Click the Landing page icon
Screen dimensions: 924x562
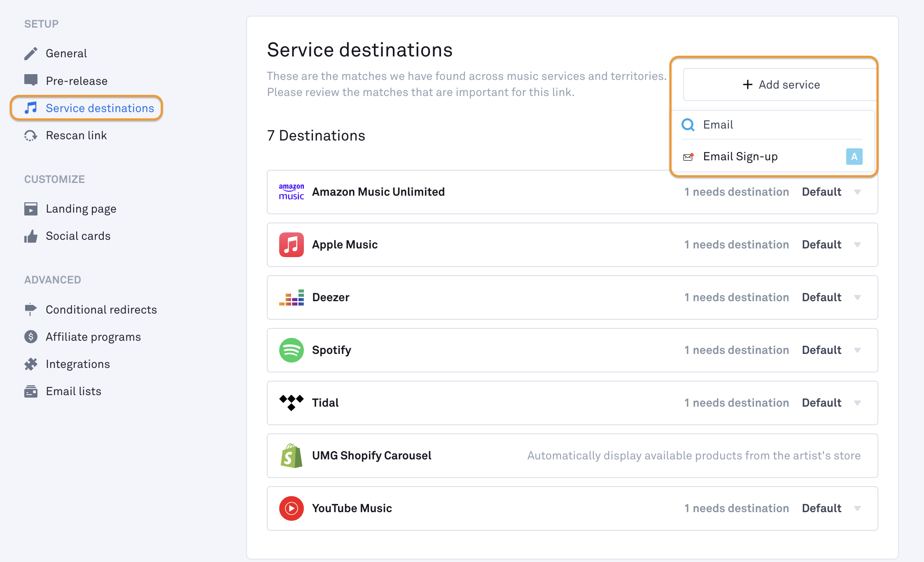[31, 209]
